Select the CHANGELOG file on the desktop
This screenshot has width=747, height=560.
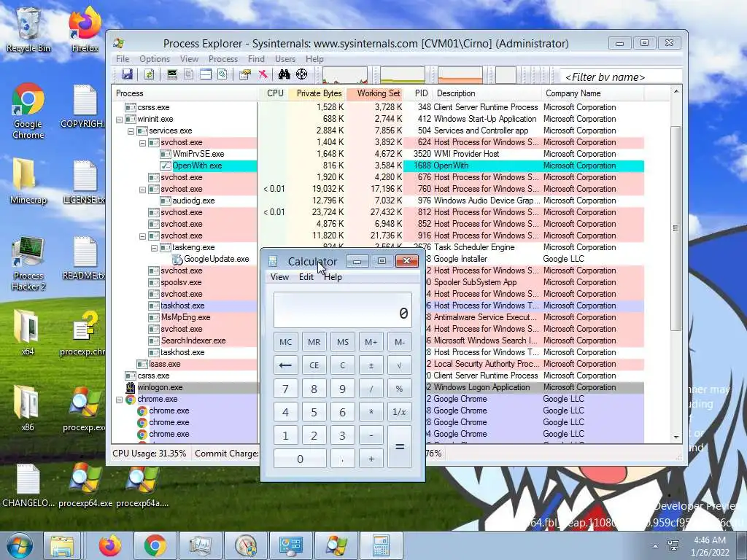pos(28,485)
